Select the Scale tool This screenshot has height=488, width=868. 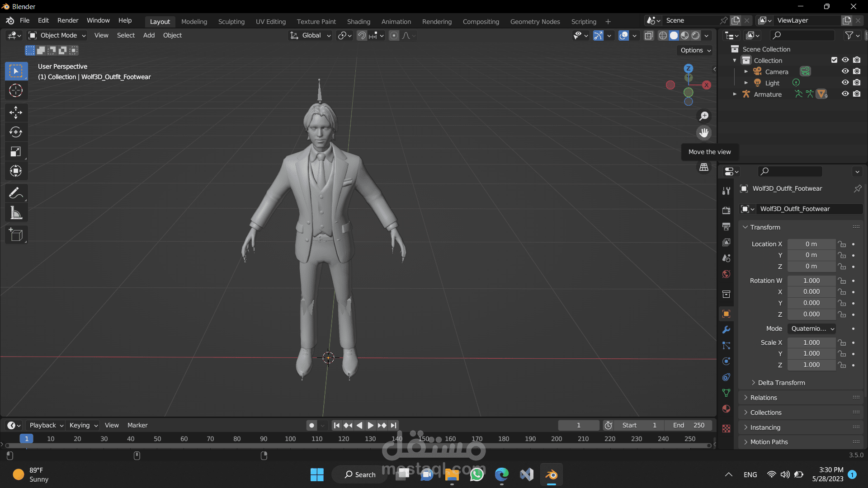coord(16,151)
